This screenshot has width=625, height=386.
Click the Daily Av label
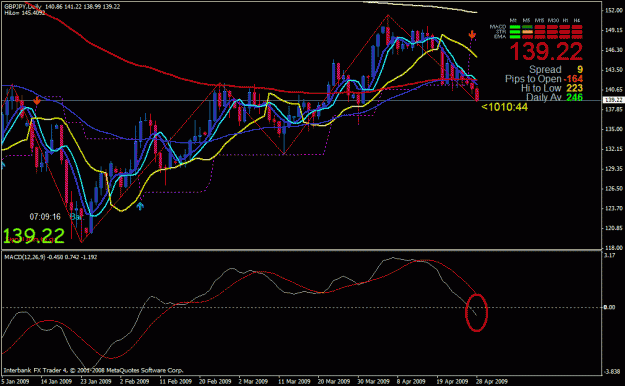pos(544,97)
